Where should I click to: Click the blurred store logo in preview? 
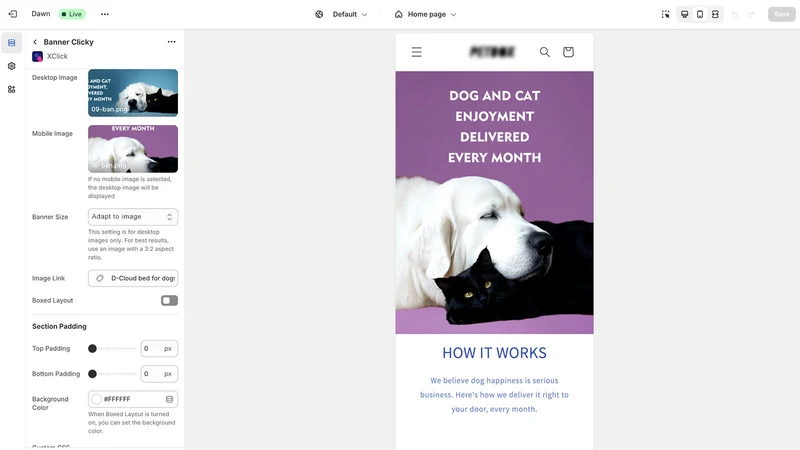(x=492, y=52)
